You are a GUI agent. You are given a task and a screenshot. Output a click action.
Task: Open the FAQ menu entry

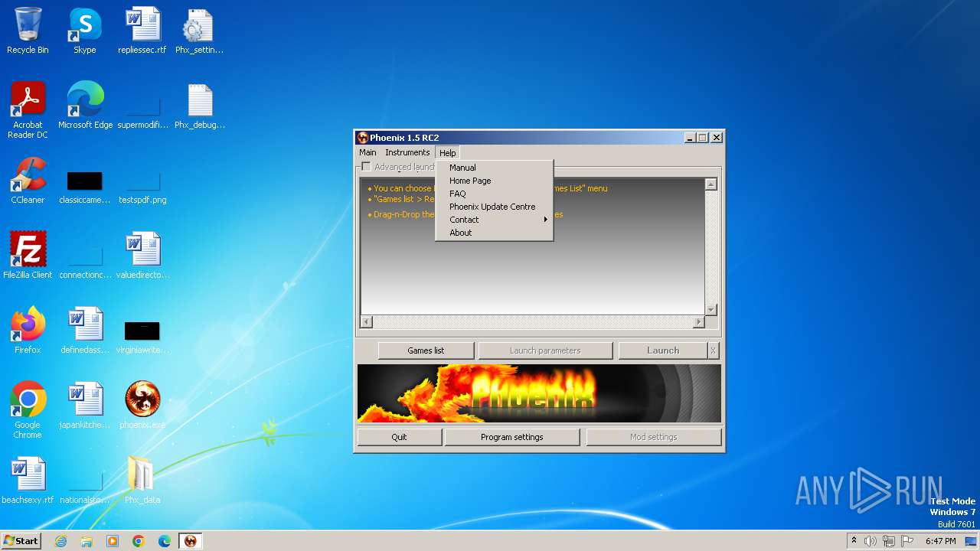494,194
